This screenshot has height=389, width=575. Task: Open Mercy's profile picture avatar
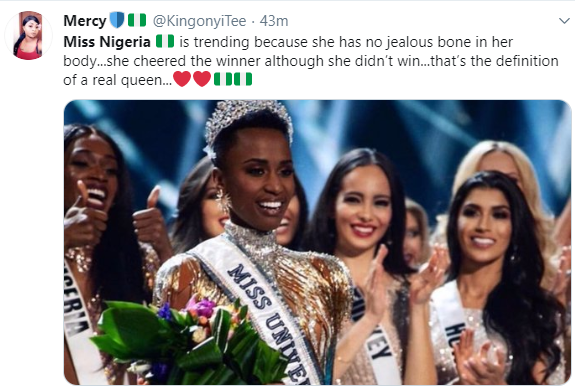click(x=29, y=35)
